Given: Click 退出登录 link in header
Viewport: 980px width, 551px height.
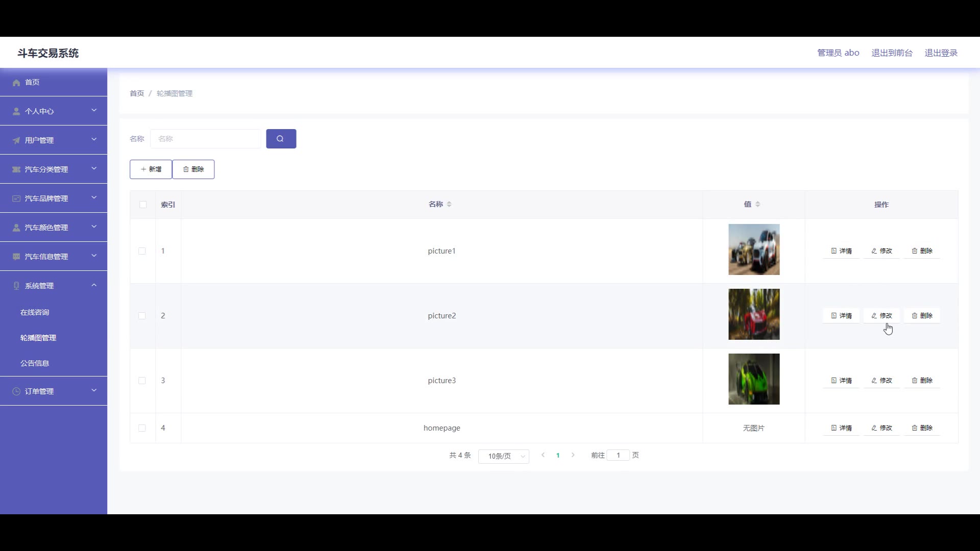Looking at the screenshot, I should 941,53.
